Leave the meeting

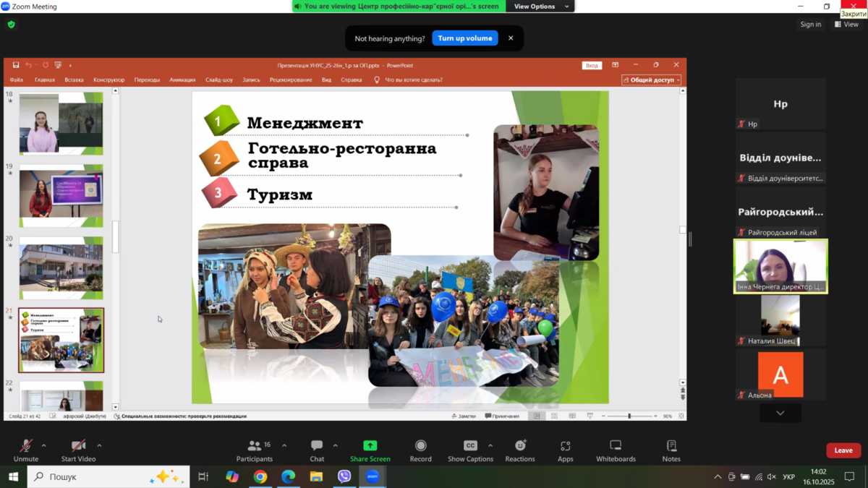coord(843,450)
